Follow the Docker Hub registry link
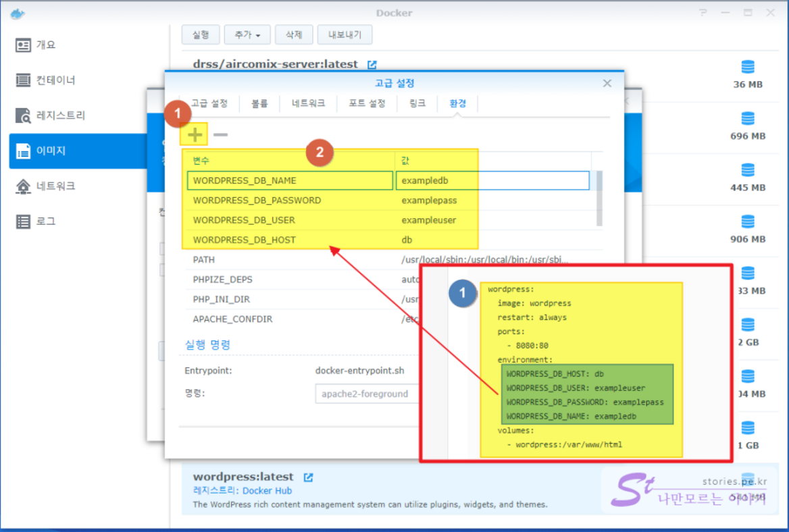This screenshot has height=532, width=789. click(267, 491)
